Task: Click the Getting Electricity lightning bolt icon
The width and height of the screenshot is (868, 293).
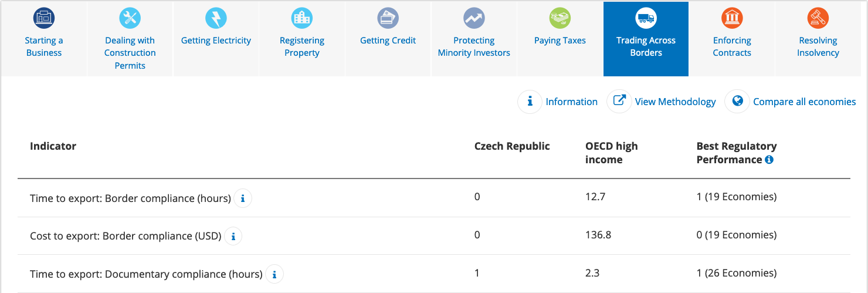Action: [216, 18]
